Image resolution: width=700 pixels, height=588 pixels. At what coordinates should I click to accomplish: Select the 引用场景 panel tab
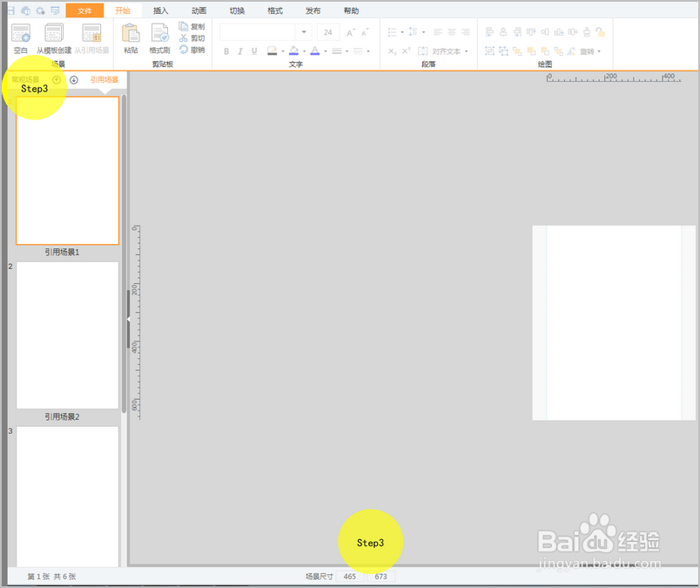point(104,80)
